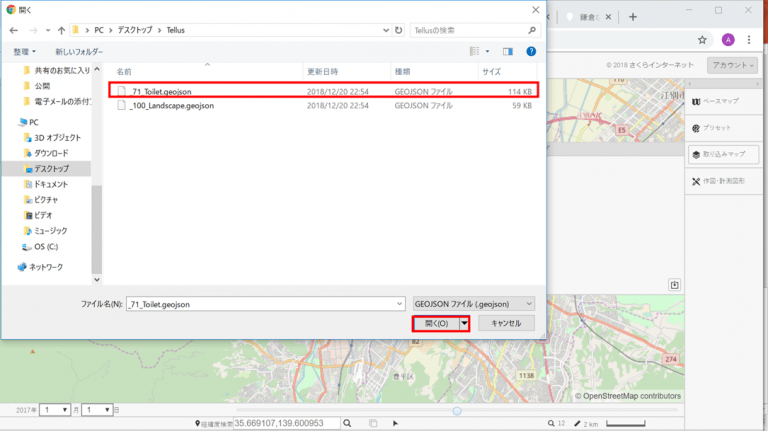Select デスクトップ in the sidebar

point(47,168)
